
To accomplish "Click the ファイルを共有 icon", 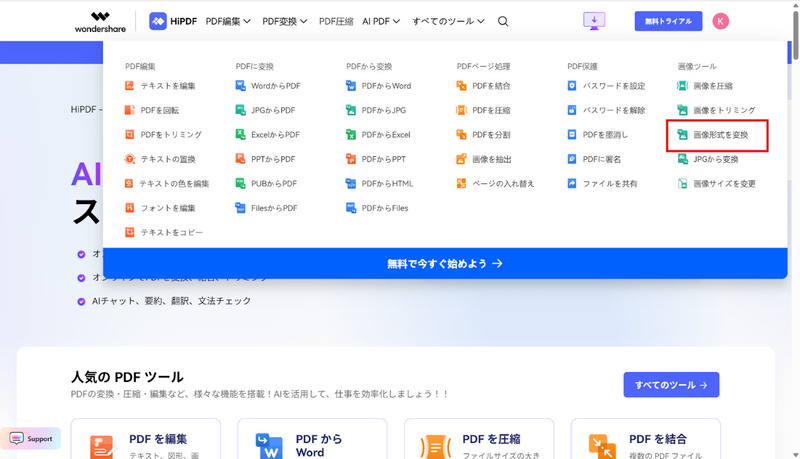I will click(x=572, y=184).
